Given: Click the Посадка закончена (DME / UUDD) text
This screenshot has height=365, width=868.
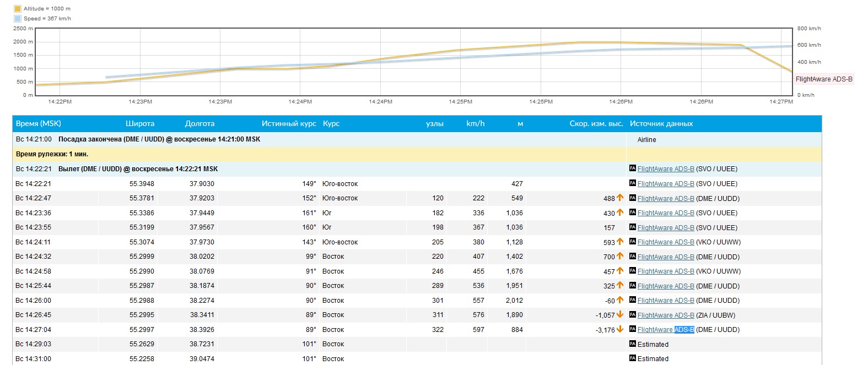Looking at the screenshot, I should coord(111,139).
